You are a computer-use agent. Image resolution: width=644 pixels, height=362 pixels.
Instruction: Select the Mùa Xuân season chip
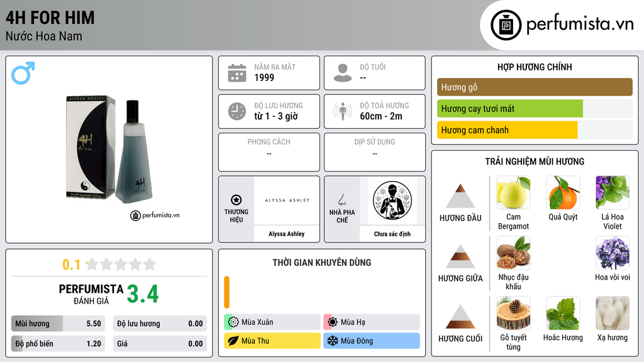[x=272, y=322]
